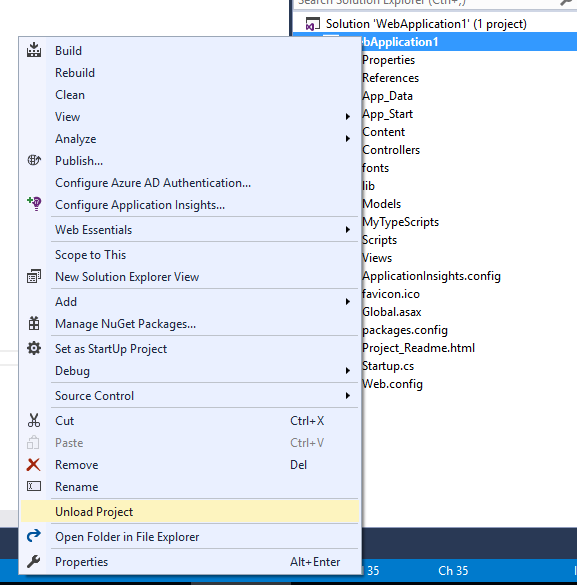
Task: Select Manage NuGet Packages
Action: [190, 323]
